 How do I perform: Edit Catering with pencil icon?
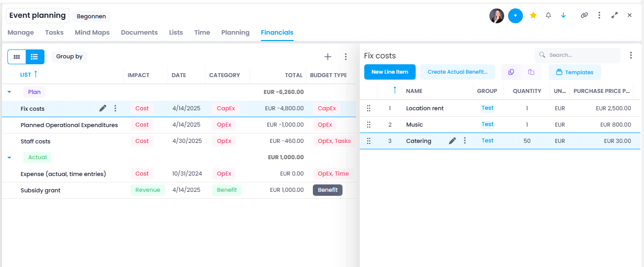pyautogui.click(x=452, y=141)
